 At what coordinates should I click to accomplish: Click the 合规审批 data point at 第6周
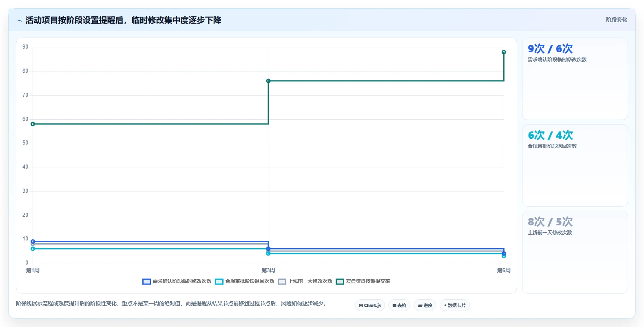(x=504, y=256)
